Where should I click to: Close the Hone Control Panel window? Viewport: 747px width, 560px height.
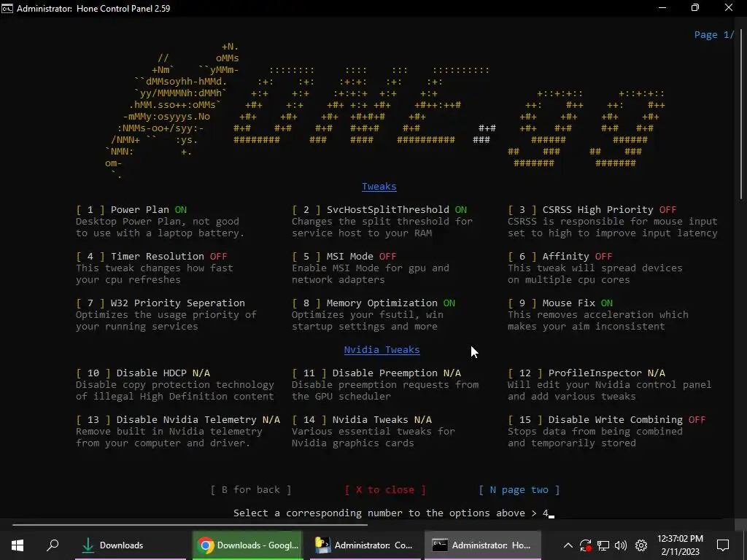729,7
